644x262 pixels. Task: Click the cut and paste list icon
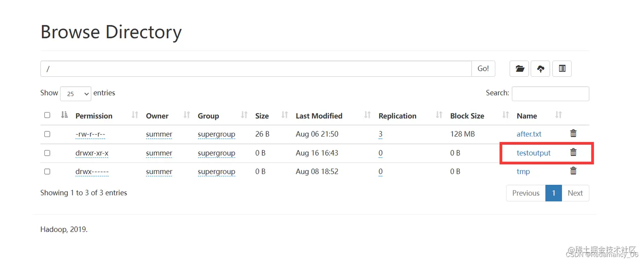point(562,69)
